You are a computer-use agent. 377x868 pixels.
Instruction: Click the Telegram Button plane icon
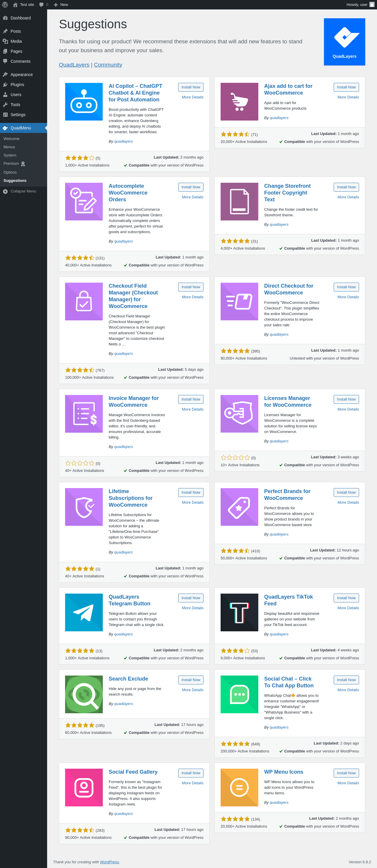point(84,612)
